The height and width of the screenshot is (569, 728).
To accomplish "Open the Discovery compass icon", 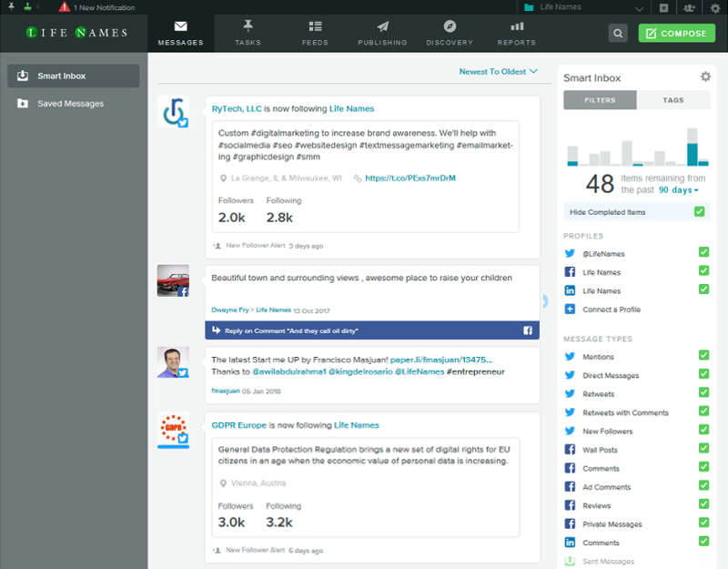I will [x=449, y=27].
